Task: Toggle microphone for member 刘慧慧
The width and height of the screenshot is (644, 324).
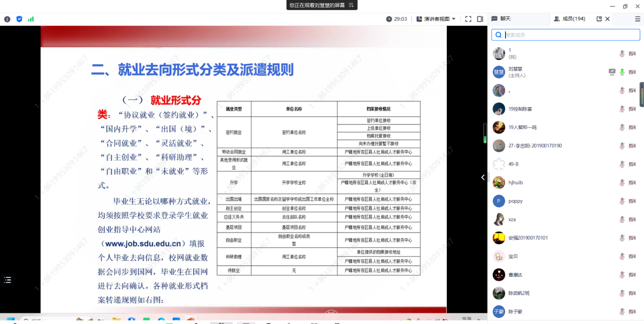Action: point(622,72)
